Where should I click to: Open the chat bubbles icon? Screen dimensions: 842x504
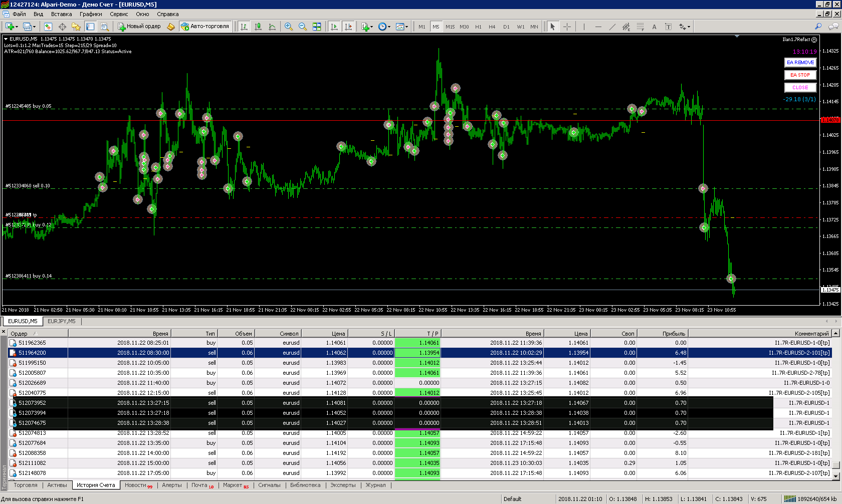click(834, 27)
